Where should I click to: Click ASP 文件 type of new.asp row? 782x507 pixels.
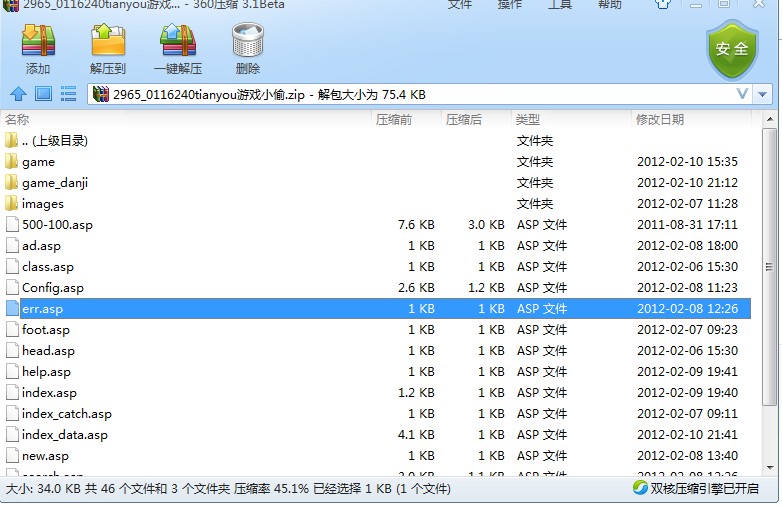tap(542, 456)
